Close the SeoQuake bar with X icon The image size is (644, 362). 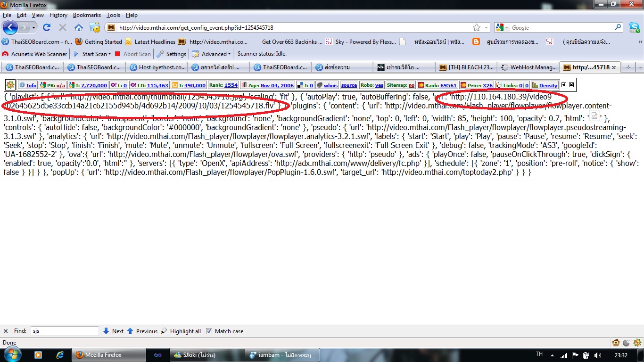pos(571,85)
